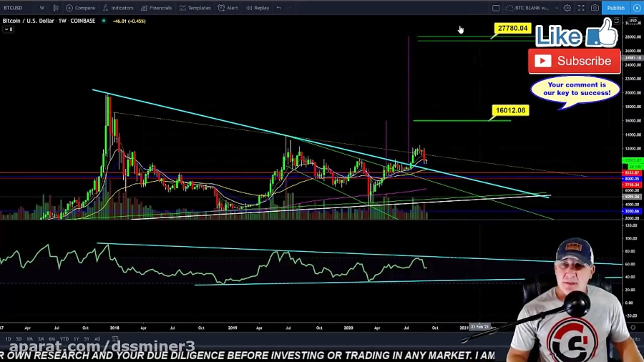The height and width of the screenshot is (362, 644).
Task: Select the 6M date range
Action: tap(52, 339)
